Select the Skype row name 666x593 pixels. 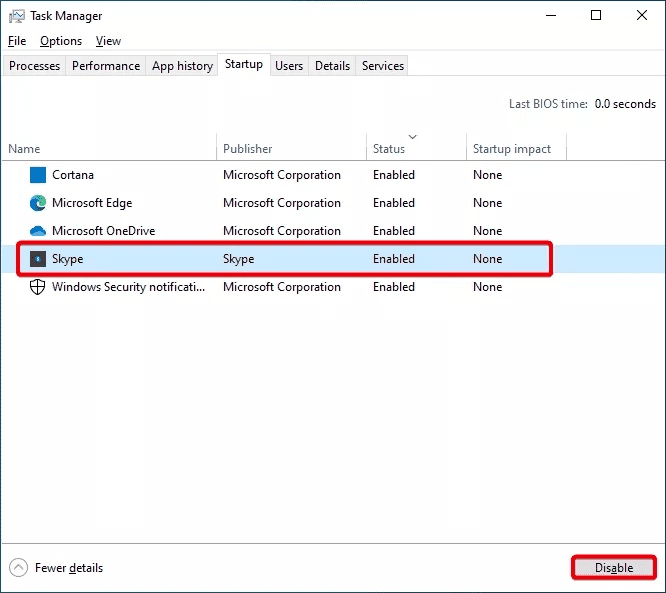point(67,259)
